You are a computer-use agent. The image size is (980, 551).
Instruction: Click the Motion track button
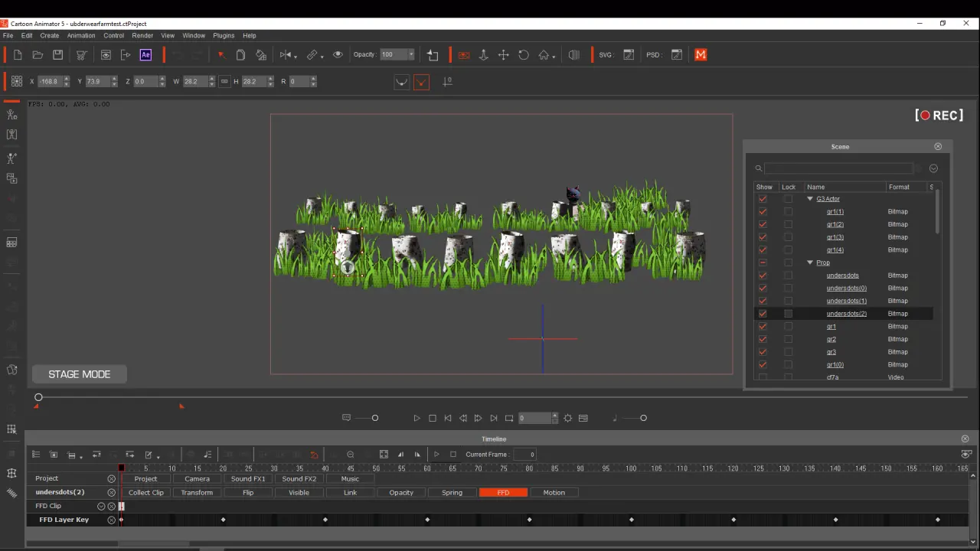pos(554,493)
